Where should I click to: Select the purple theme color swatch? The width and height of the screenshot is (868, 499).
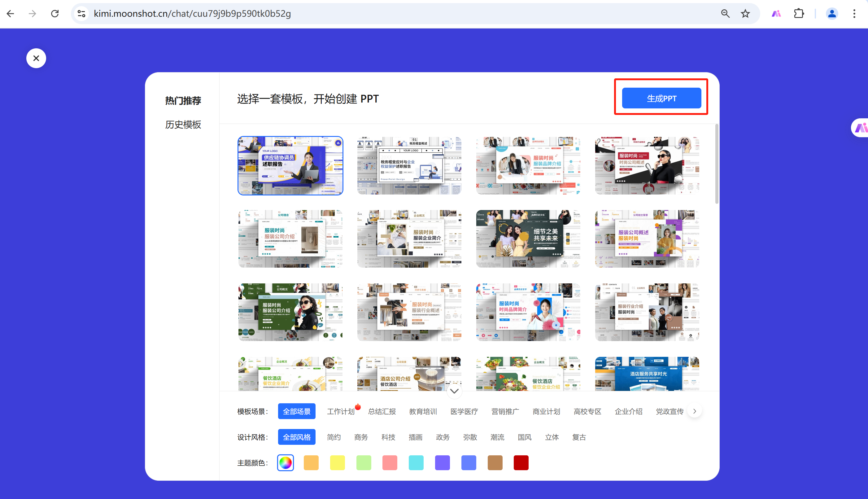[443, 463]
